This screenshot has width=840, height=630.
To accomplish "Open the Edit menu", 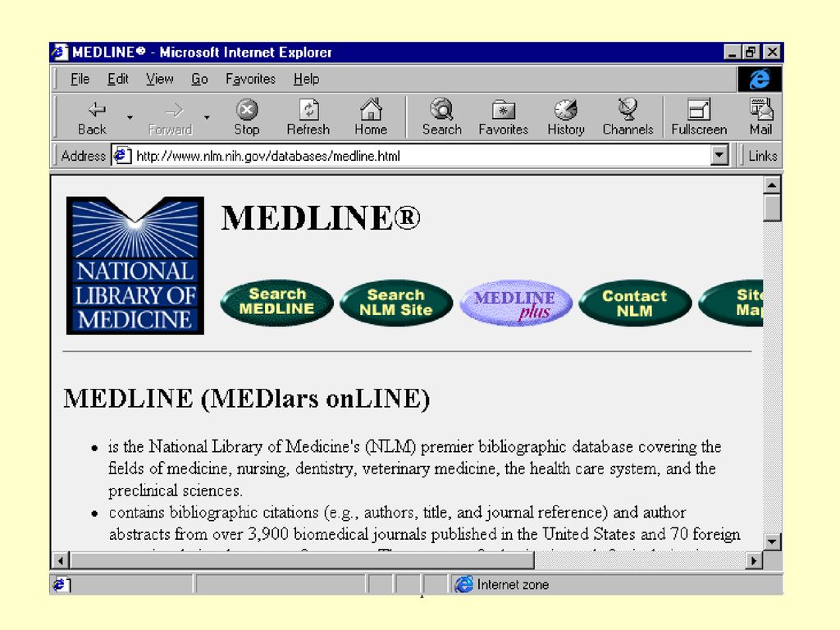I will 118,79.
